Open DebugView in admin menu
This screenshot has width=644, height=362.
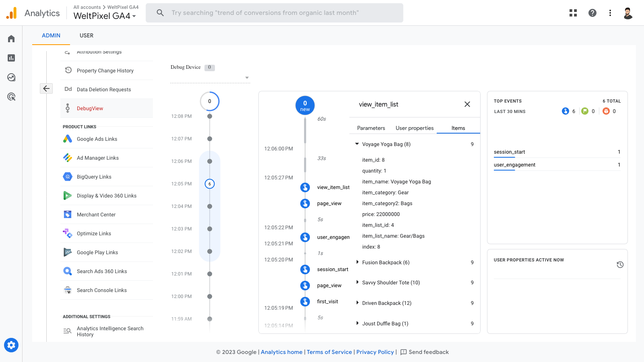tap(107, 109)
